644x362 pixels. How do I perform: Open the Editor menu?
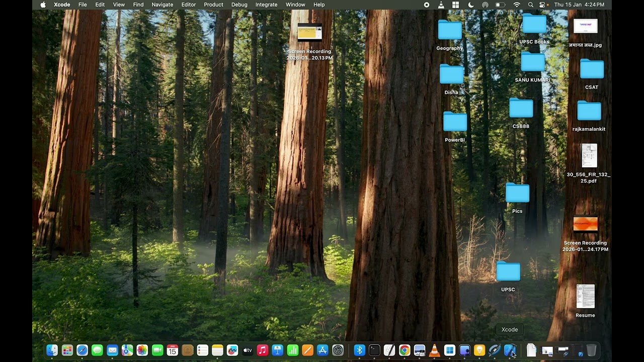[x=189, y=5]
